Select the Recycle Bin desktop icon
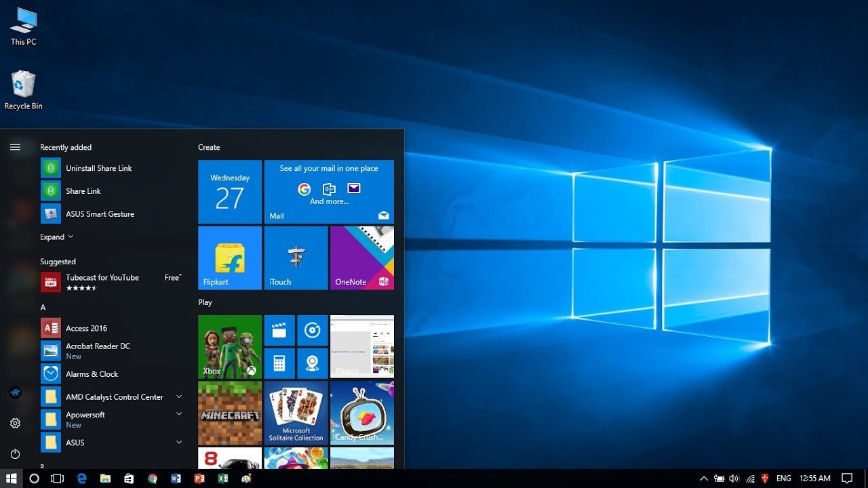The image size is (868, 488). click(x=23, y=90)
